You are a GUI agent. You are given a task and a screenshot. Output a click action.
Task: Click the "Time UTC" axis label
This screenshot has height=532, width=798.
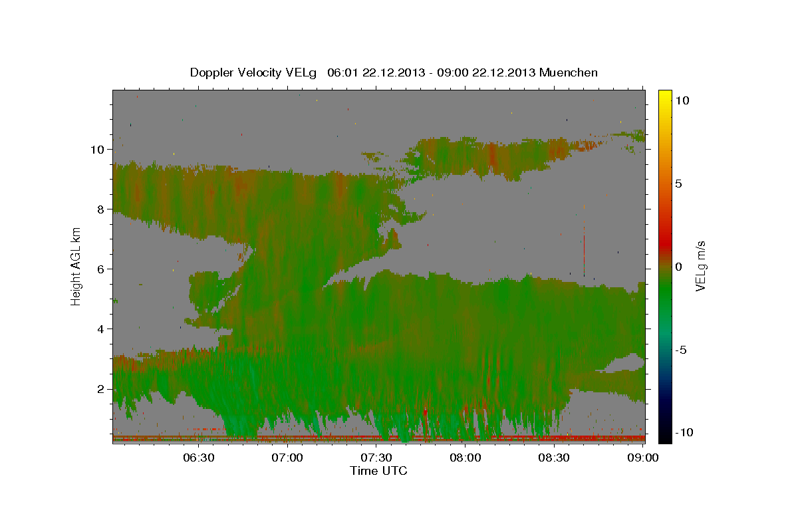[378, 471]
